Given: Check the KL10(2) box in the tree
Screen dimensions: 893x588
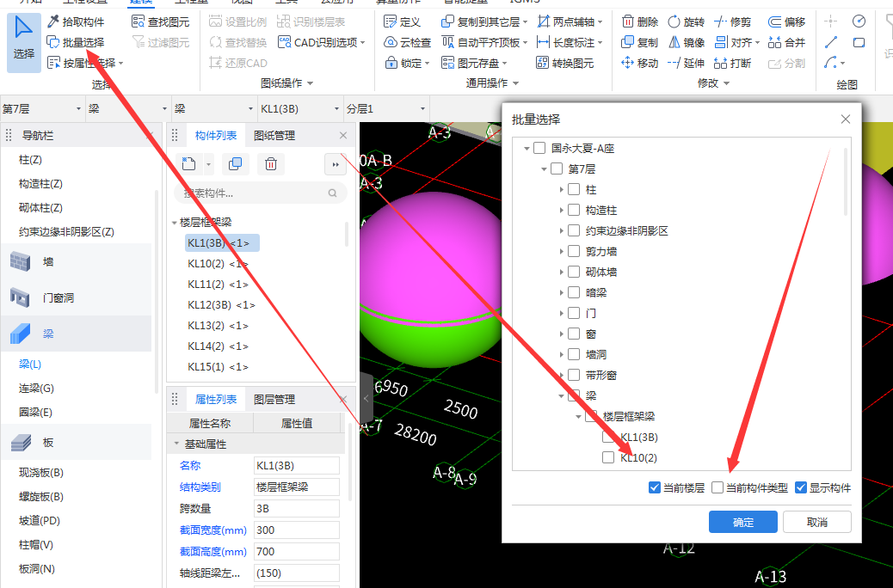Looking at the screenshot, I should [x=608, y=457].
